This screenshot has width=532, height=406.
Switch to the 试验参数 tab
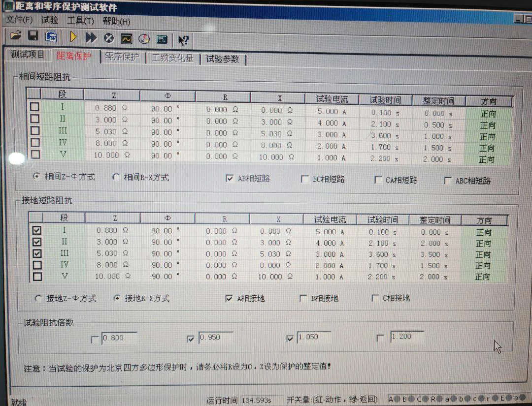[222, 59]
